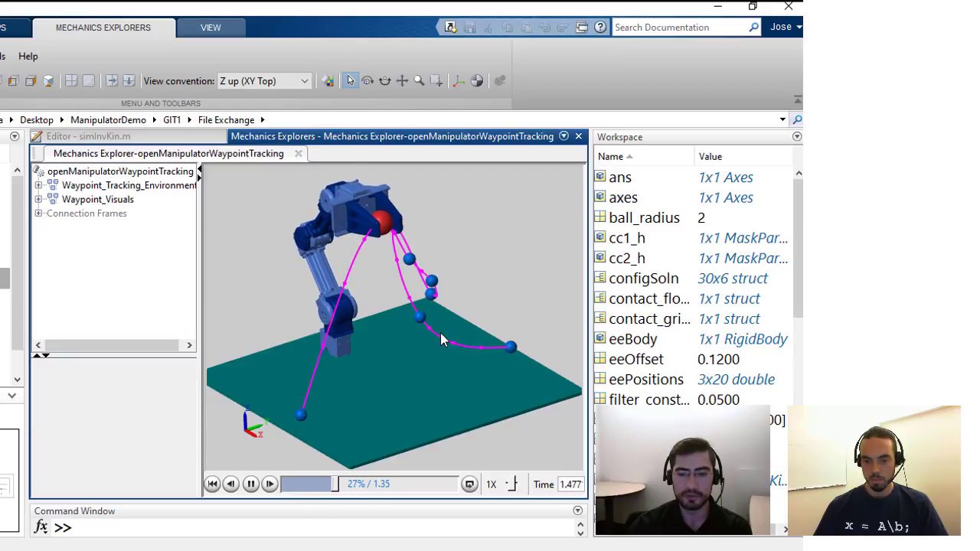Navigate to File Exchange folder in path

pyautogui.click(x=226, y=119)
